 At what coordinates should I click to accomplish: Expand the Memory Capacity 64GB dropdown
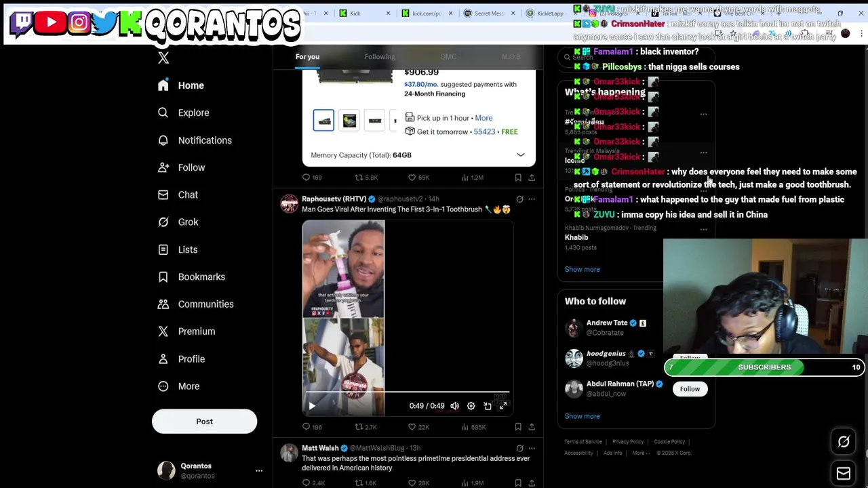[x=418, y=155]
